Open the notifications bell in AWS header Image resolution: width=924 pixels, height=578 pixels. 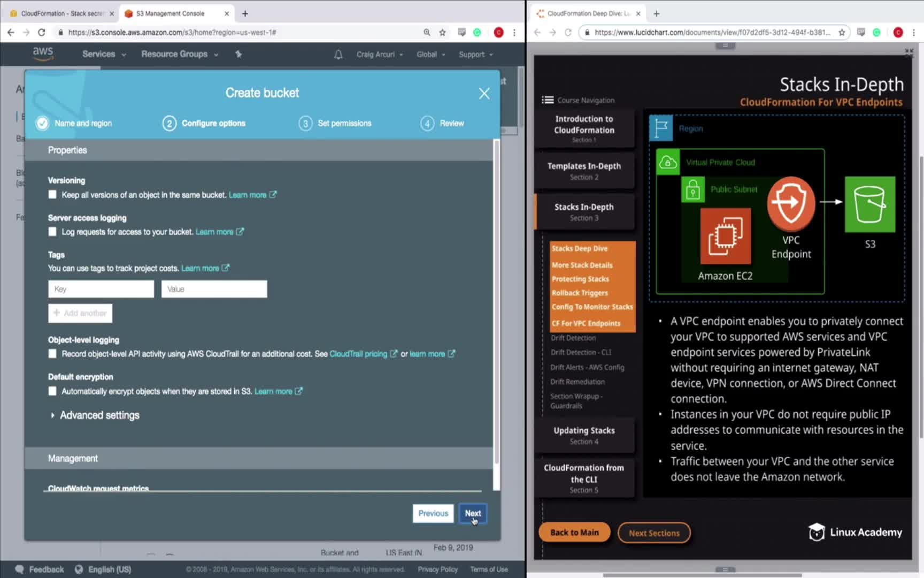(338, 55)
